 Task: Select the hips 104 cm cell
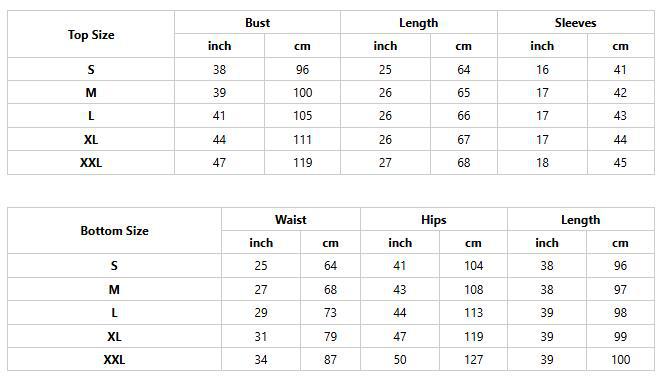[x=473, y=266]
